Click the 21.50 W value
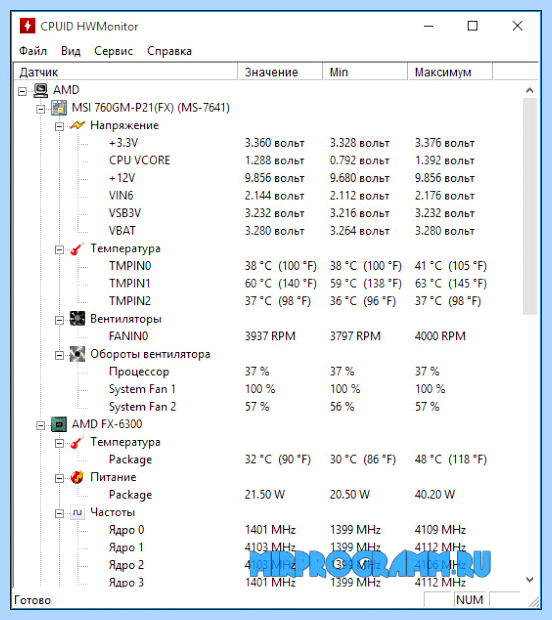Image resolution: width=552 pixels, height=620 pixels. 265,495
